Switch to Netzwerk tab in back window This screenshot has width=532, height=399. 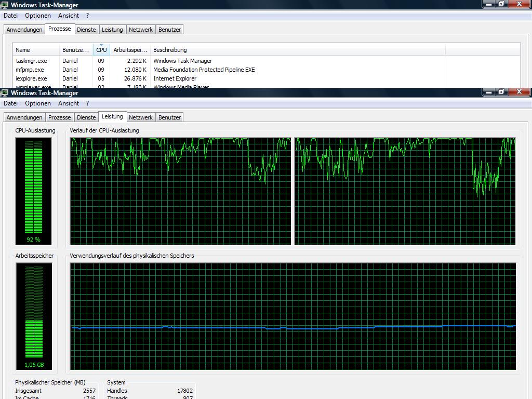tap(140, 30)
